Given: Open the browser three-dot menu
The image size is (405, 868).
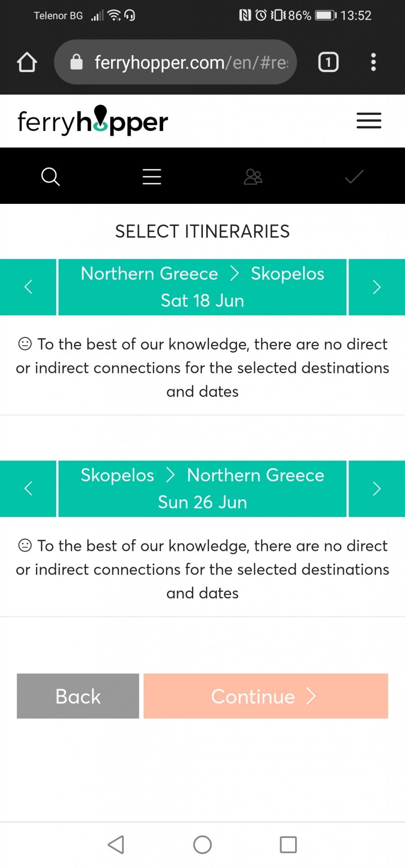Looking at the screenshot, I should (373, 62).
